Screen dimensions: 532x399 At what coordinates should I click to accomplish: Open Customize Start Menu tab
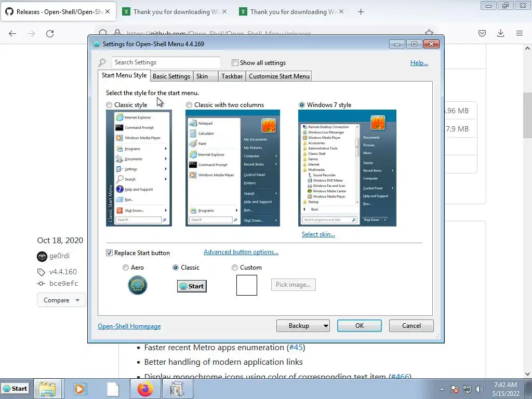pos(279,76)
